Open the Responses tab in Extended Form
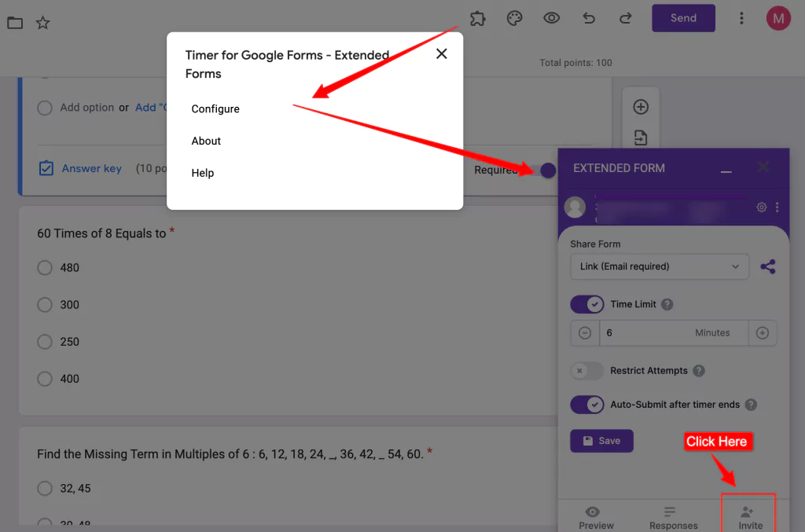 (x=672, y=516)
